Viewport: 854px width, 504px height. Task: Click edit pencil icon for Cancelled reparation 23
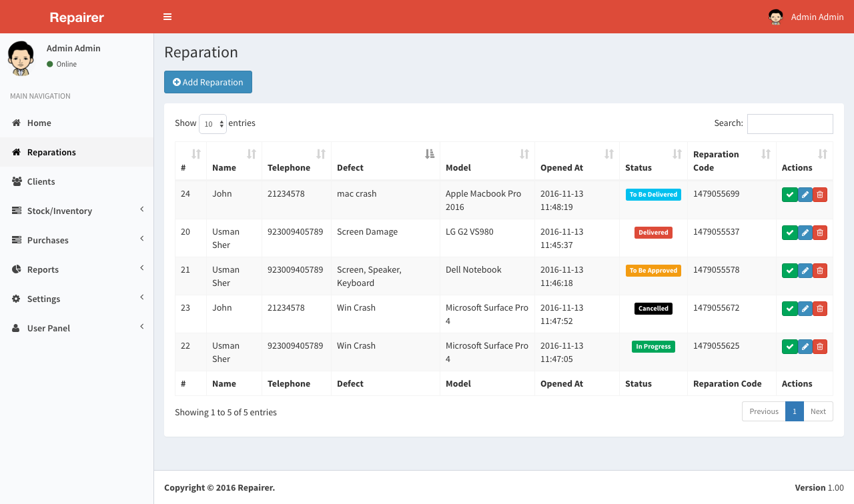(x=805, y=309)
